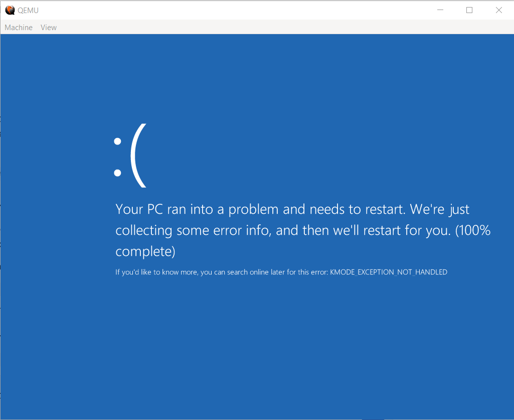Click the KMODE_EXCEPTION_NOT_HANDLED error code
The height and width of the screenshot is (420, 514).
pyautogui.click(x=389, y=272)
